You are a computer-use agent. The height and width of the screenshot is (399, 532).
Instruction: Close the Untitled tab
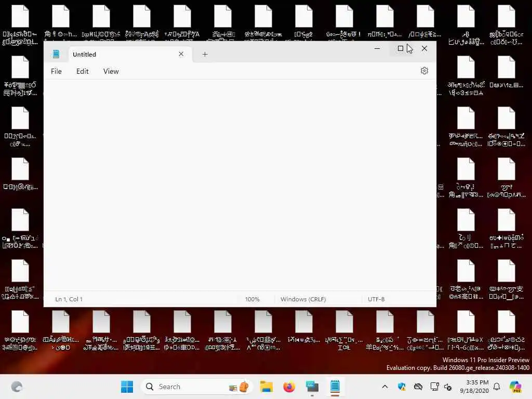[x=181, y=54]
